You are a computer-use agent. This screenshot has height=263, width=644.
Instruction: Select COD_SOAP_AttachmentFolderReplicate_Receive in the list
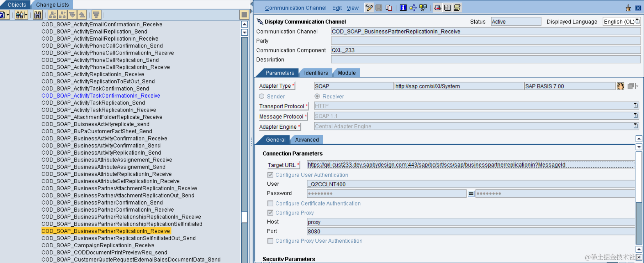click(102, 117)
